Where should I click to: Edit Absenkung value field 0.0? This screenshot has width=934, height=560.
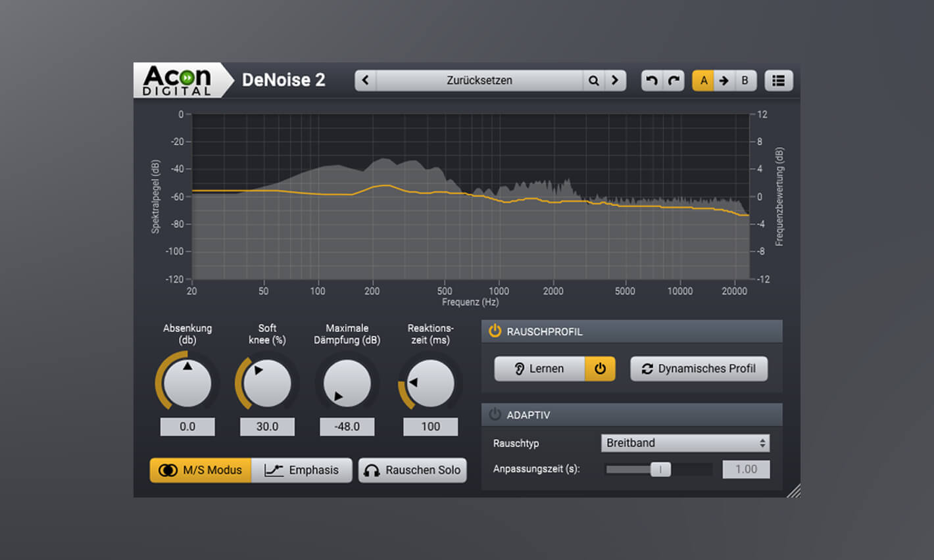point(187,427)
